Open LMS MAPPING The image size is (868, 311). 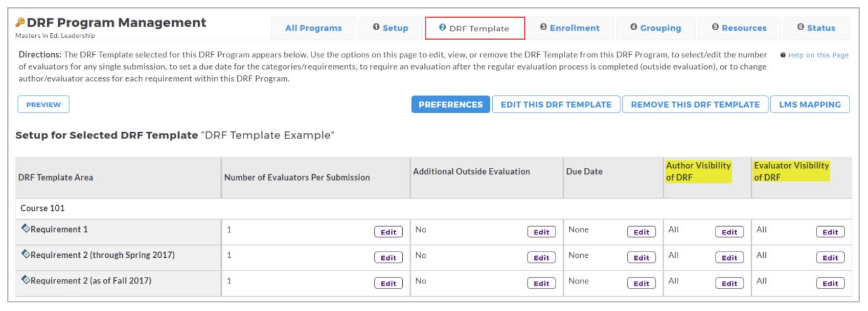[810, 104]
